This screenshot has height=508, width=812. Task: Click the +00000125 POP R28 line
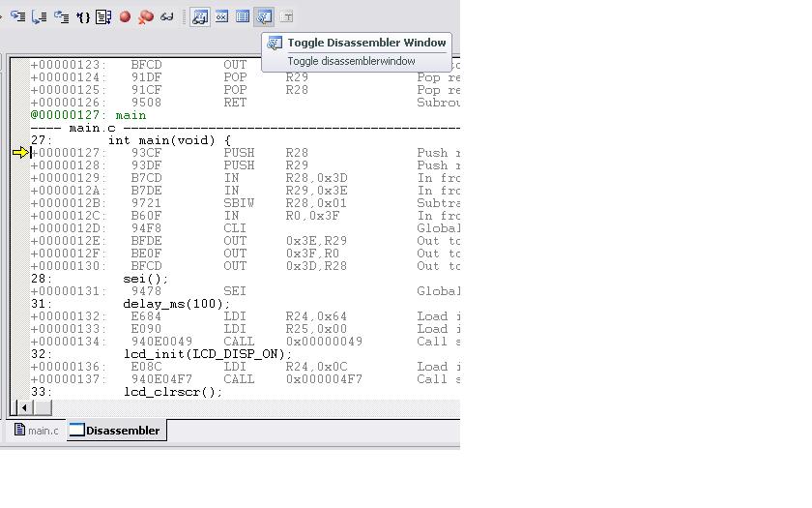click(245, 90)
